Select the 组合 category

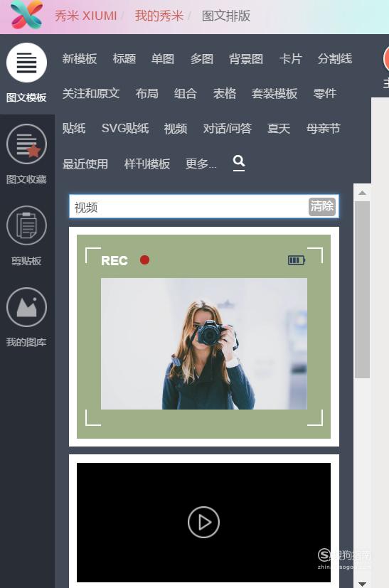click(186, 93)
